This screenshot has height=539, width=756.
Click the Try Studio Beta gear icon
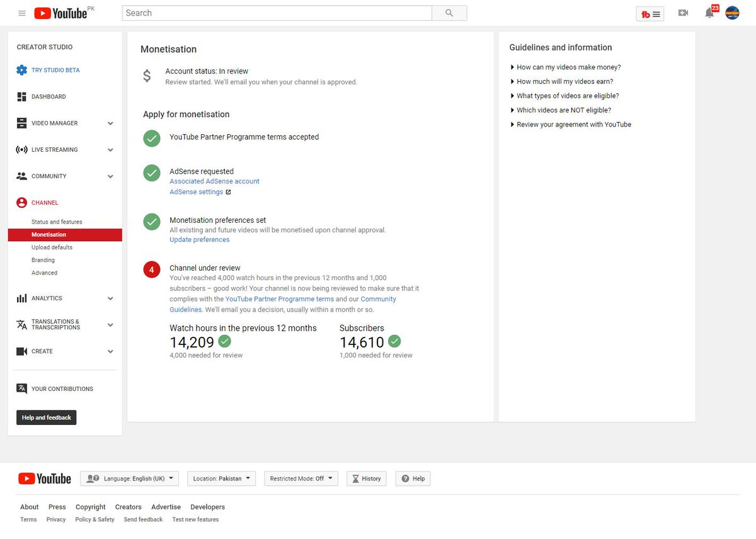(x=22, y=70)
